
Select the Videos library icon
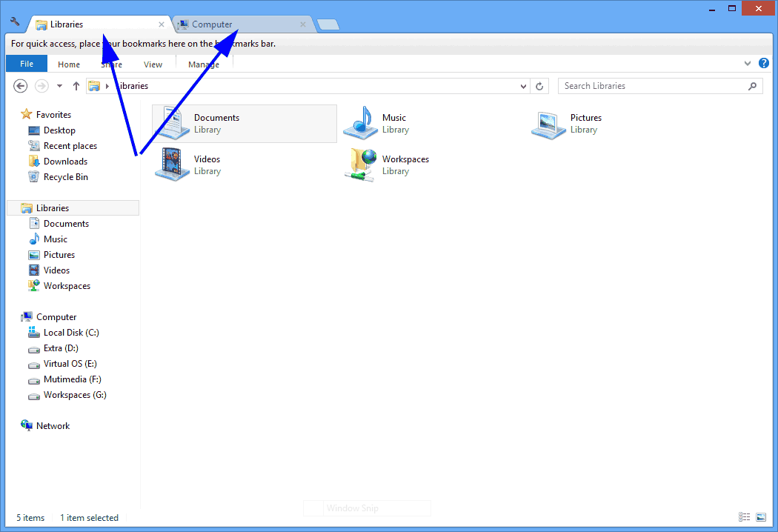pyautogui.click(x=172, y=164)
